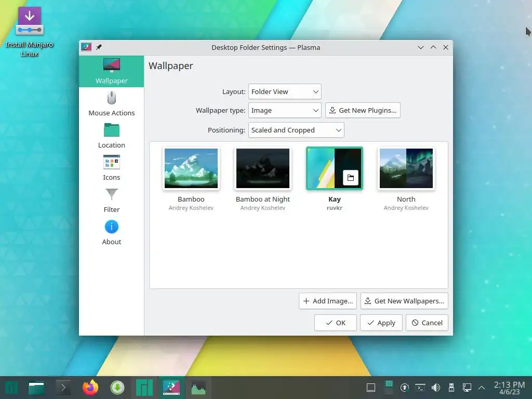Click the window menu icon in title bar
Screen dimensions: 532x399
tap(86, 47)
